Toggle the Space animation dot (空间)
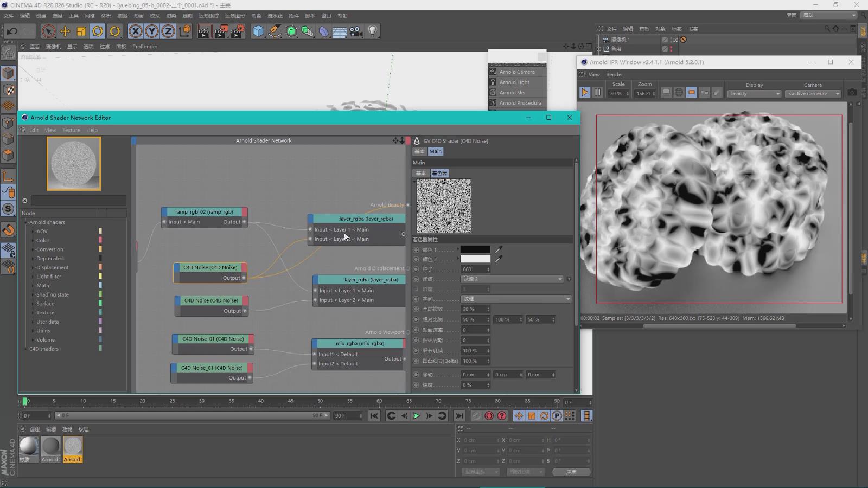The width and height of the screenshot is (868, 488). 416,299
